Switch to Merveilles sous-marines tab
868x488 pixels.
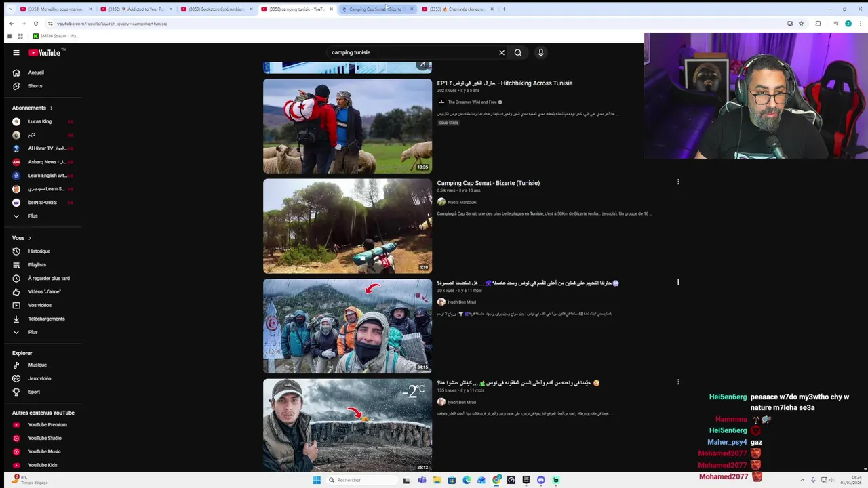(54, 9)
